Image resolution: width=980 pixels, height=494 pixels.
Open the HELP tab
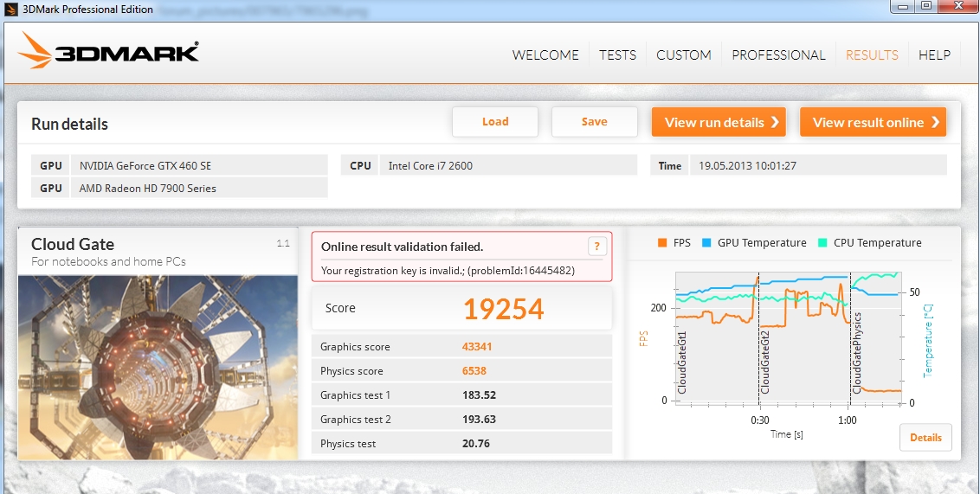point(934,55)
